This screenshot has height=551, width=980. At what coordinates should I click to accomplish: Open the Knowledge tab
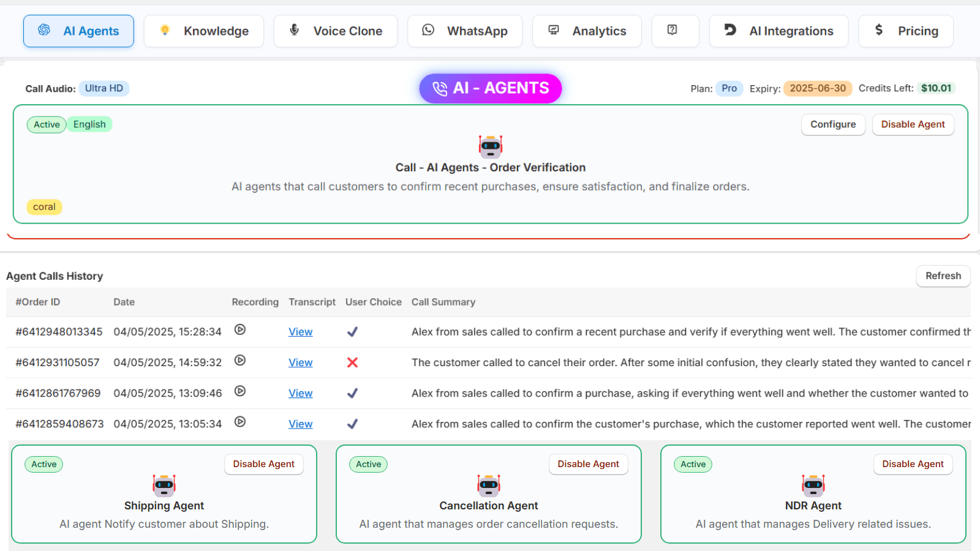[x=204, y=31]
